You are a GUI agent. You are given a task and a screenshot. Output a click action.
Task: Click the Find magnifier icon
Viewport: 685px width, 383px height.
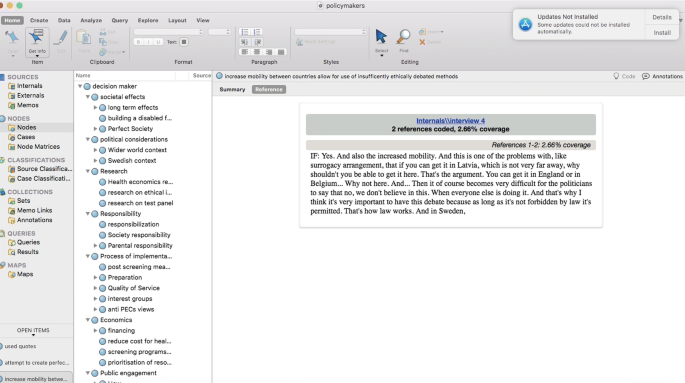pos(403,37)
